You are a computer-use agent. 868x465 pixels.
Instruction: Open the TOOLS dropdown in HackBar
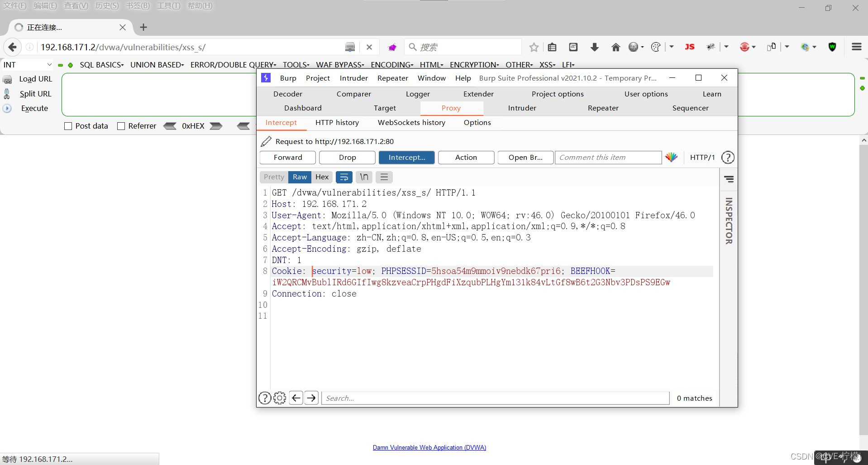296,65
